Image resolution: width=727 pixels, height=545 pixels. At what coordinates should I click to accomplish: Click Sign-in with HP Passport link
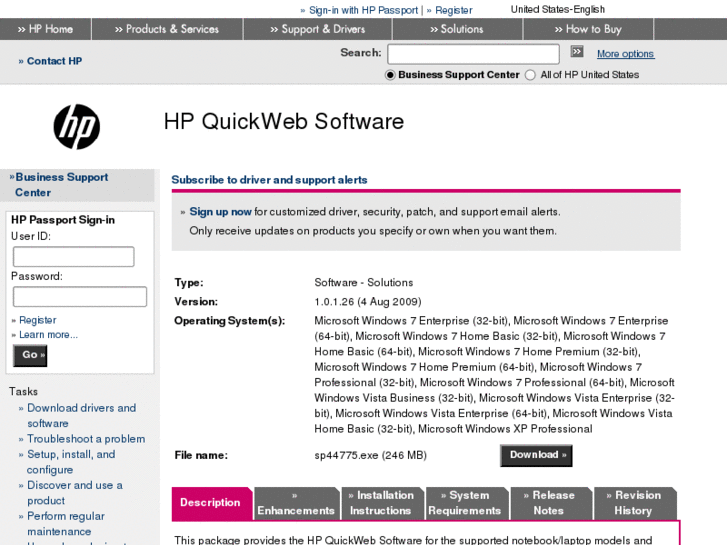(x=363, y=10)
